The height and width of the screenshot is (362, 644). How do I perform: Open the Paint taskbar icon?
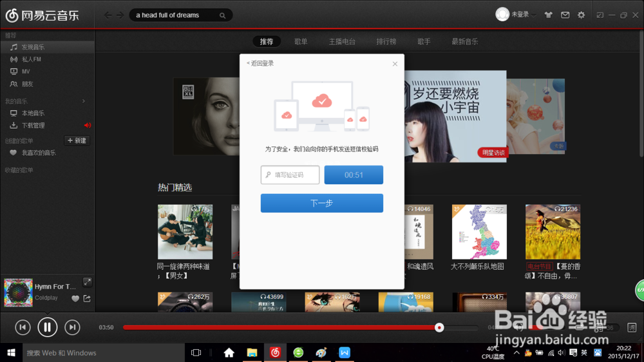321,352
